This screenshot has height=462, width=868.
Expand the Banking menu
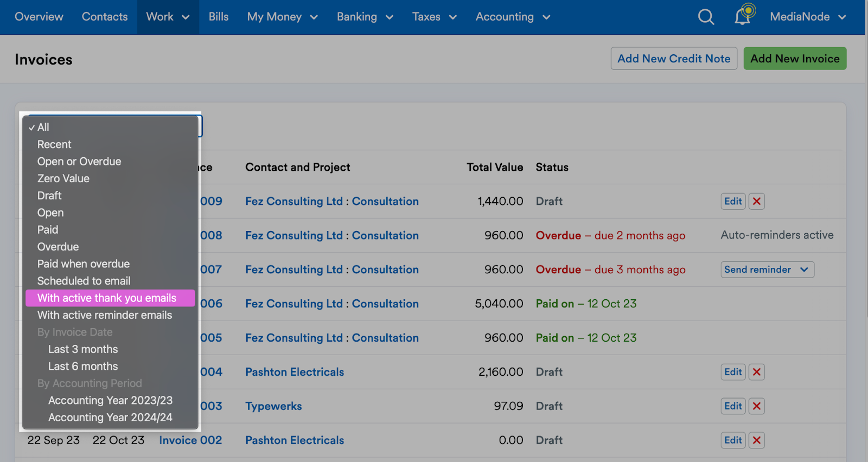[365, 17]
